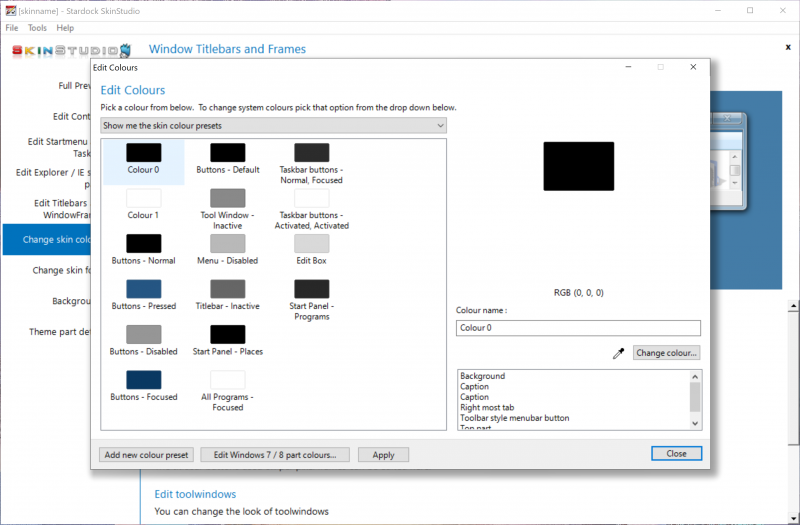Select the Colour 0 swatch
The width and height of the screenshot is (800, 525).
click(143, 153)
